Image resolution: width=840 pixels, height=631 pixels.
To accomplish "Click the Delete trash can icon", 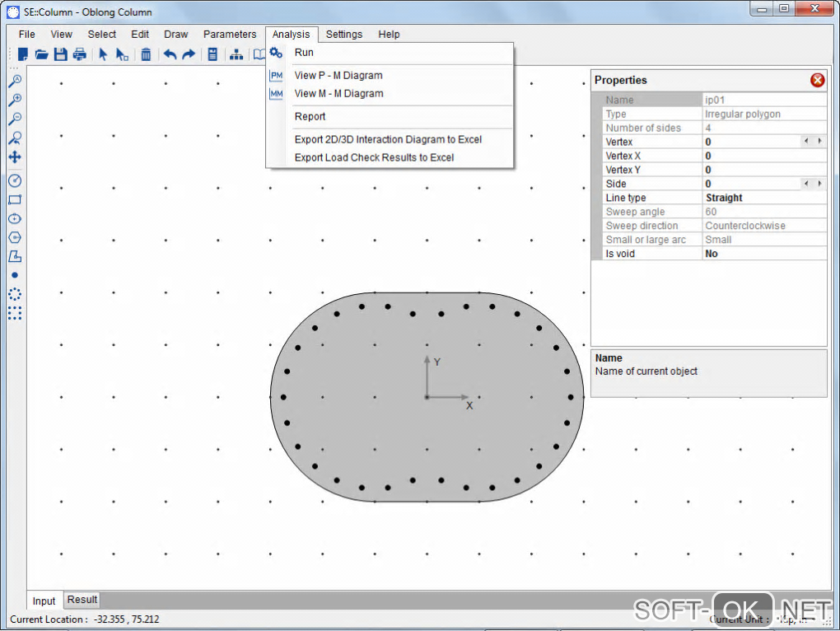I will point(145,54).
